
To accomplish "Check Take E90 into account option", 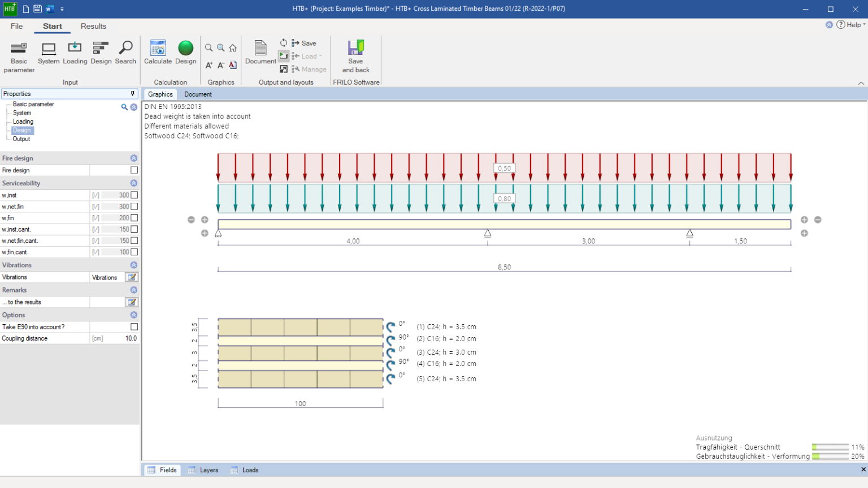I will click(x=134, y=327).
